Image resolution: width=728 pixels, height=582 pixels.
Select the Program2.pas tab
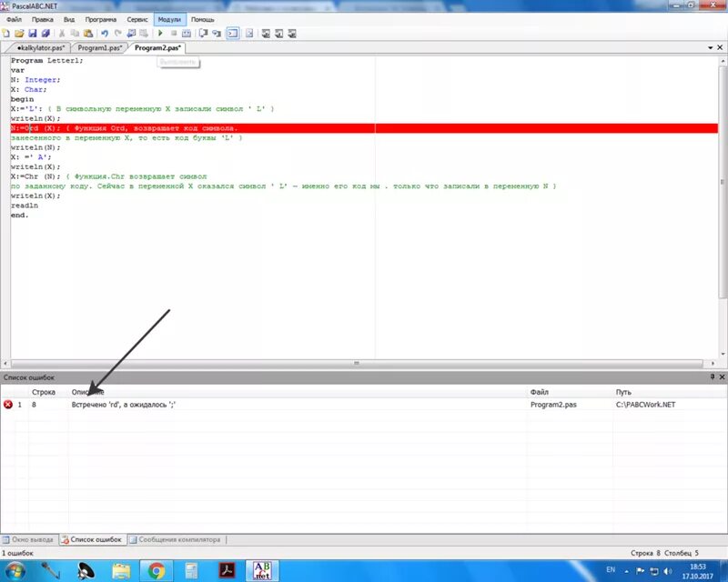tap(157, 48)
